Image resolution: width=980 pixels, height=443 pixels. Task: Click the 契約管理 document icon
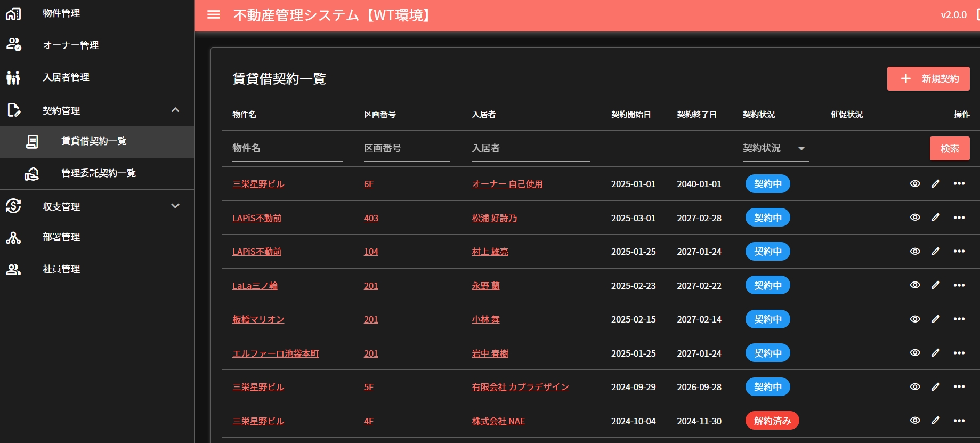pos(13,110)
